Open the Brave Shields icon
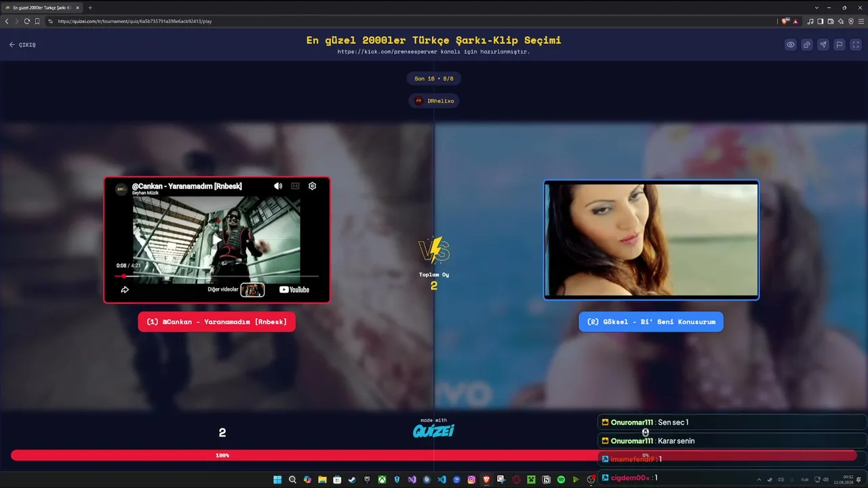 coord(785,21)
